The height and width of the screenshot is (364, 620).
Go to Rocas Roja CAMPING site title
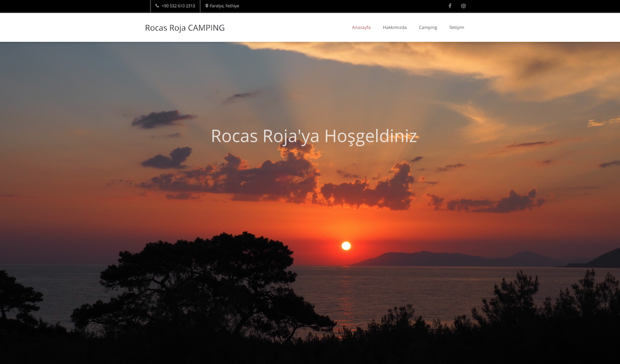(x=185, y=28)
